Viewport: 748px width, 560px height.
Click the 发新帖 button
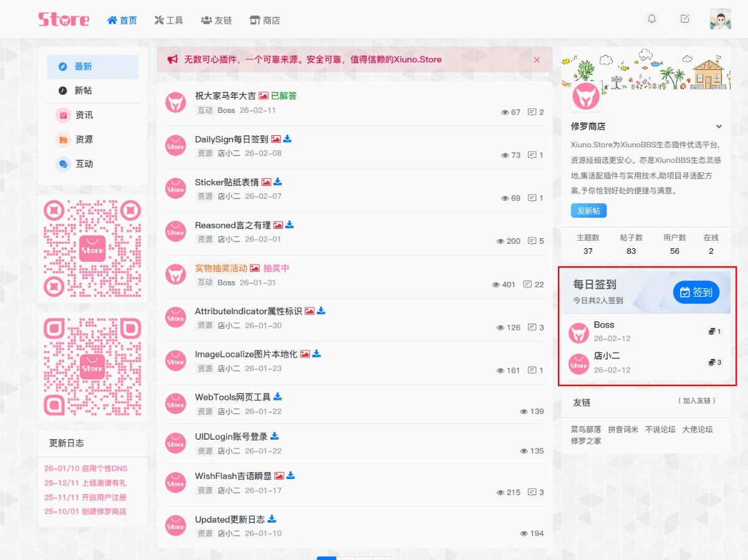pos(588,211)
